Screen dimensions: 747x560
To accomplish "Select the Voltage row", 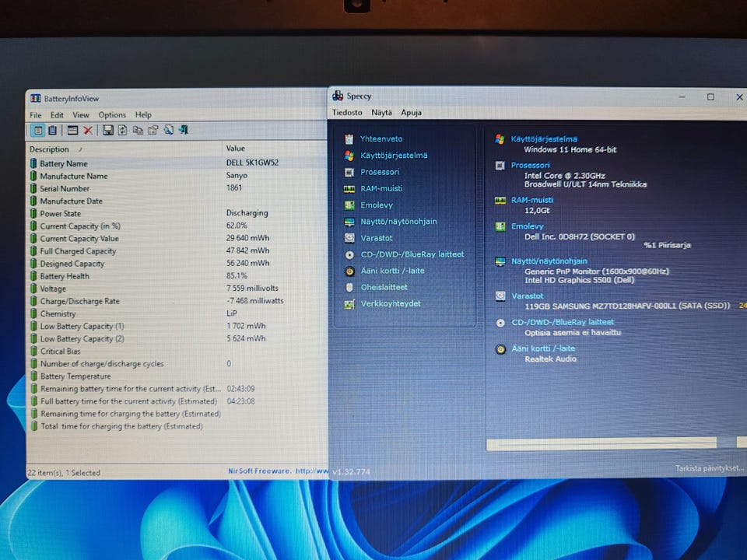I will (x=177, y=289).
